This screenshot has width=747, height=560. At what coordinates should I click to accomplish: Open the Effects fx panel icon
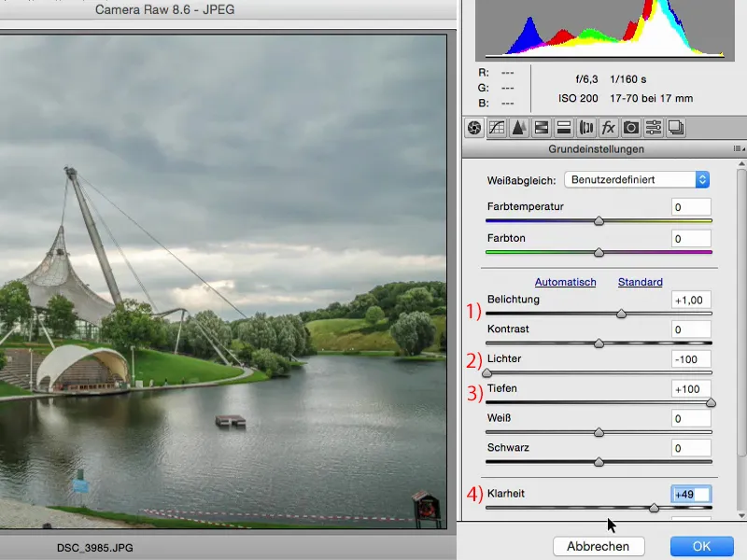click(x=609, y=128)
